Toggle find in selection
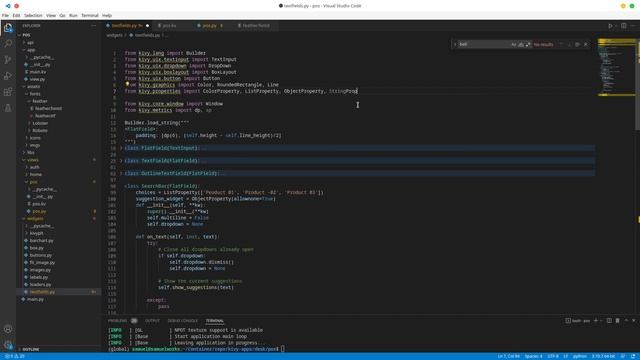 577,44
